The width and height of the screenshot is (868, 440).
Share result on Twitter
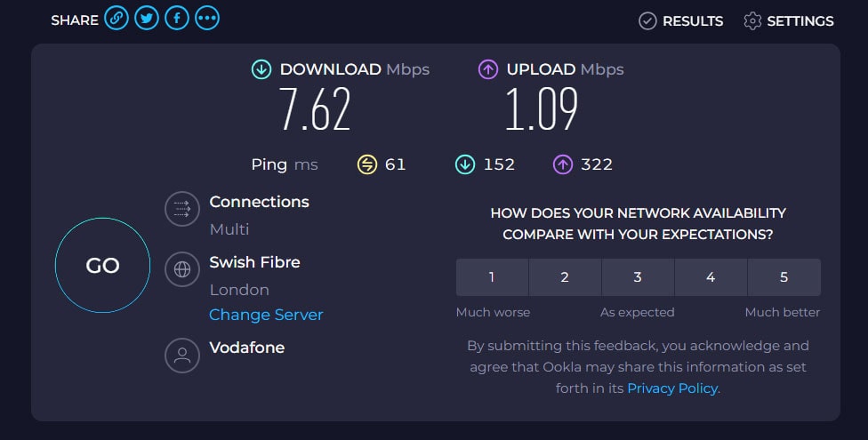pyautogui.click(x=147, y=19)
